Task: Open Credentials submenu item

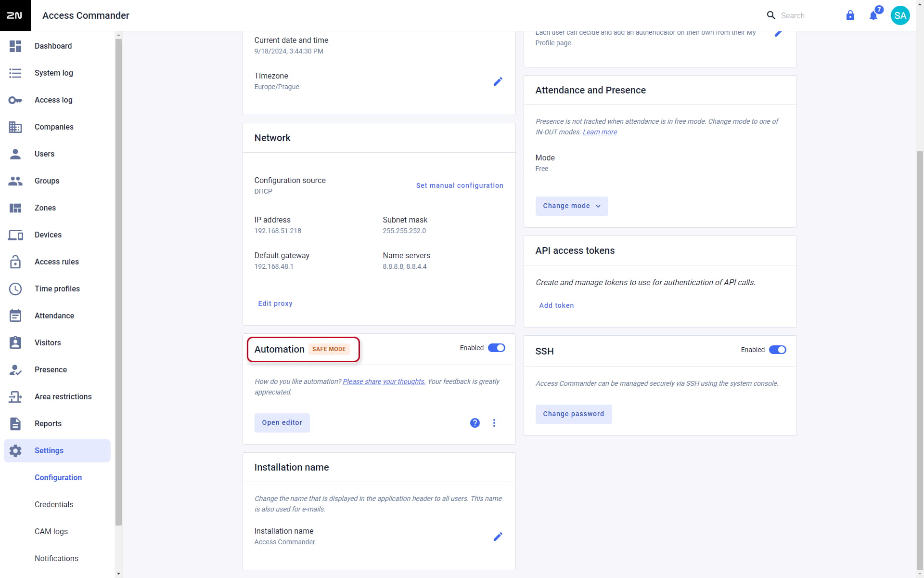Action: (x=54, y=505)
